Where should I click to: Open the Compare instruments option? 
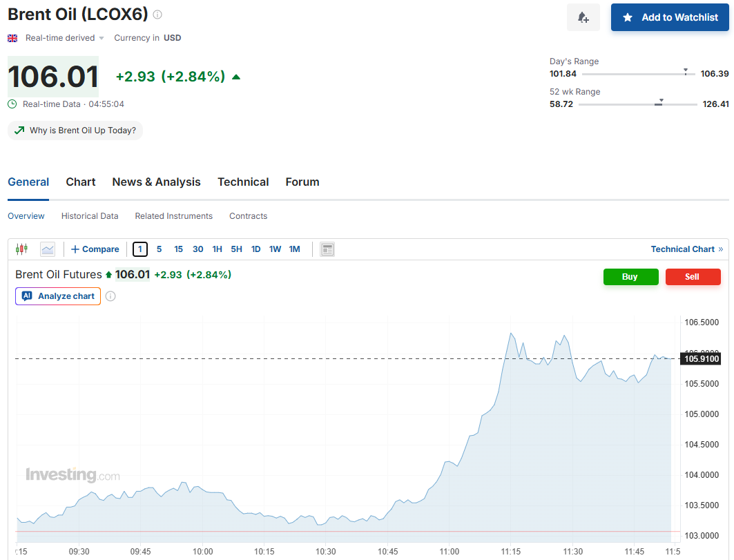95,249
